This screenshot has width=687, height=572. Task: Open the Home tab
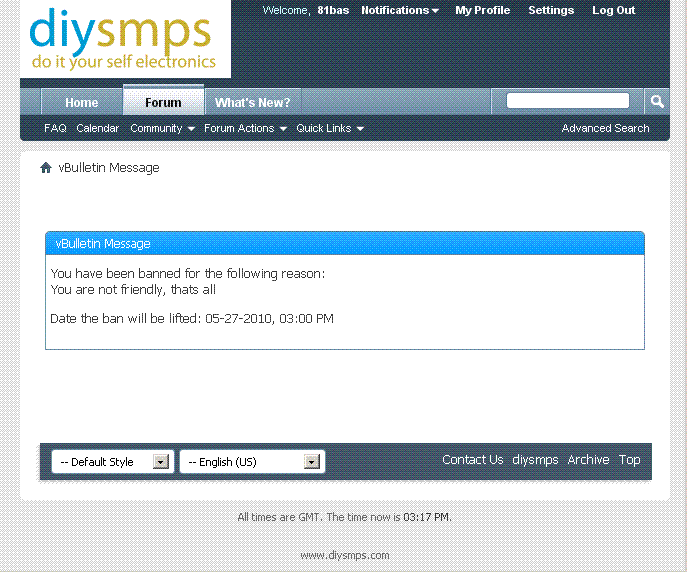coord(81,102)
